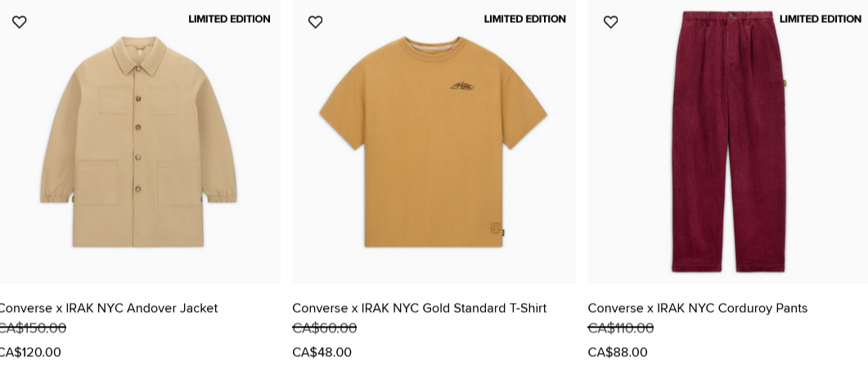The image size is (868, 366).
Task: Click the chest graphic on the gold T-shirt
Action: pyautogui.click(x=462, y=86)
